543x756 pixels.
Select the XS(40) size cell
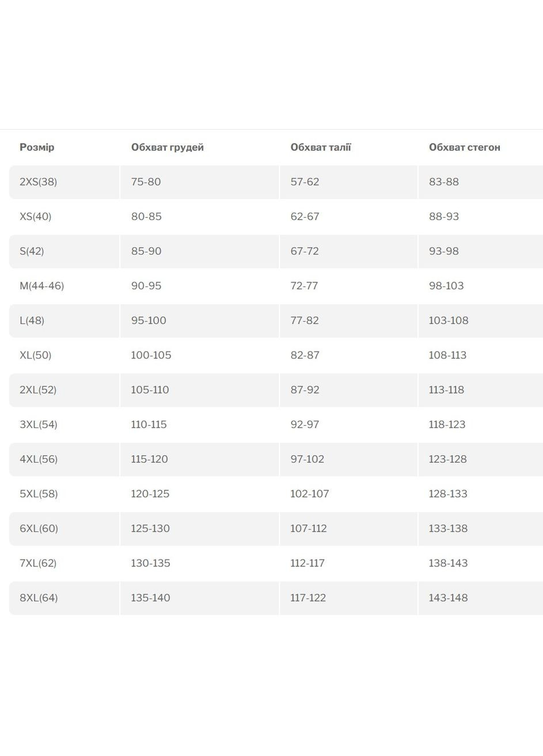[35, 217]
